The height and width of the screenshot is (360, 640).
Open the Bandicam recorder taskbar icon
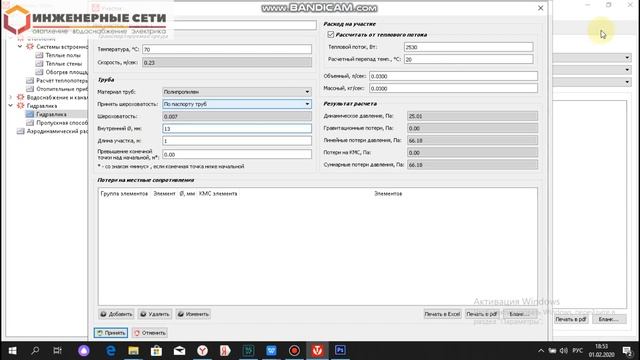[294, 350]
